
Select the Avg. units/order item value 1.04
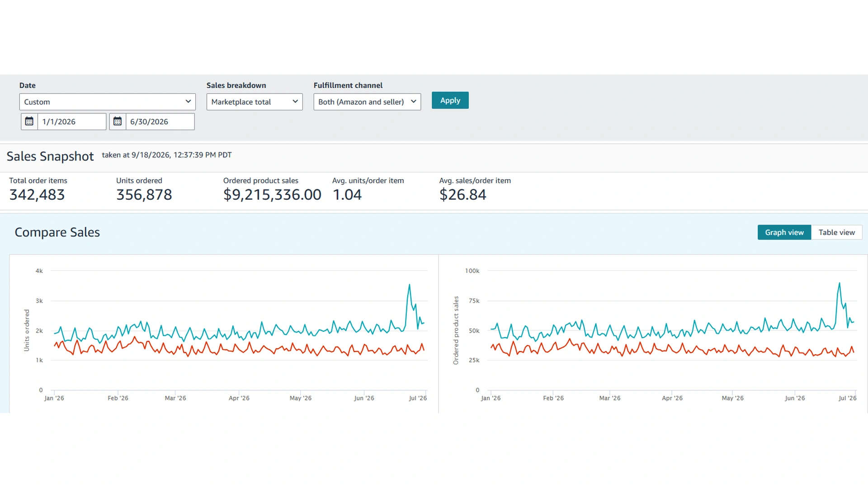point(347,195)
